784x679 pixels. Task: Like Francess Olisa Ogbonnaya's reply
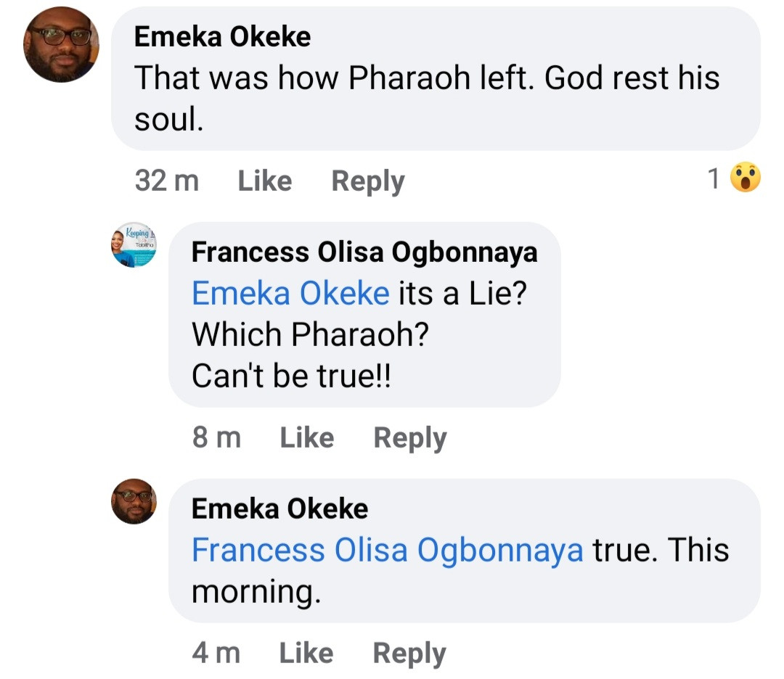[x=306, y=437]
